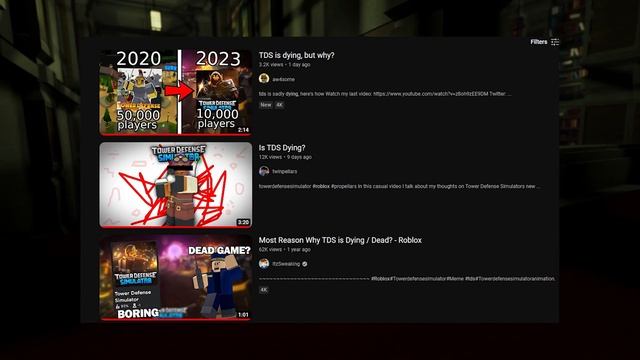Open 'Is TDS Dying?' video title
Screen dimensions: 640x360
[x=282, y=148]
